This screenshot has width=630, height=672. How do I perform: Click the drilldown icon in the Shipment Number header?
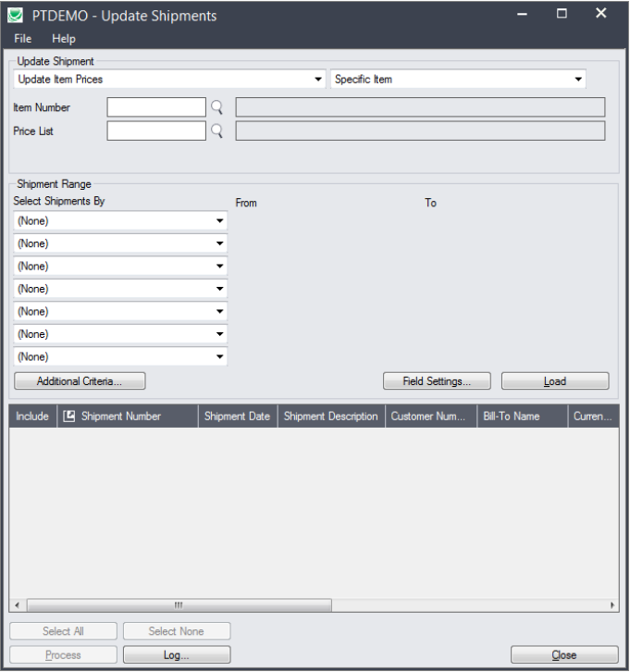coord(69,416)
